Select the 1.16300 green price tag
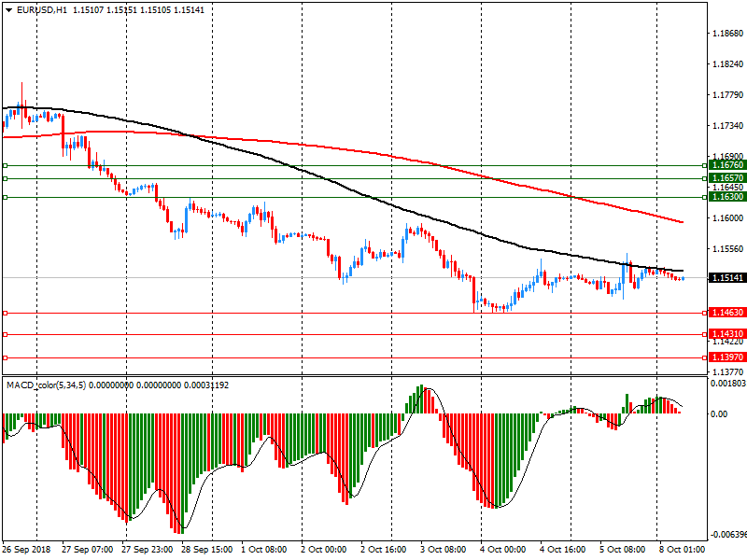This screenshot has height=560, width=747. click(726, 197)
